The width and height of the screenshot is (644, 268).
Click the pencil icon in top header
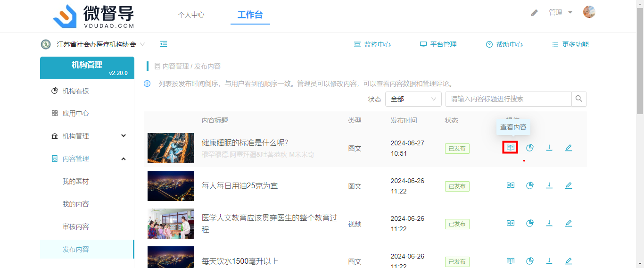pos(534,13)
